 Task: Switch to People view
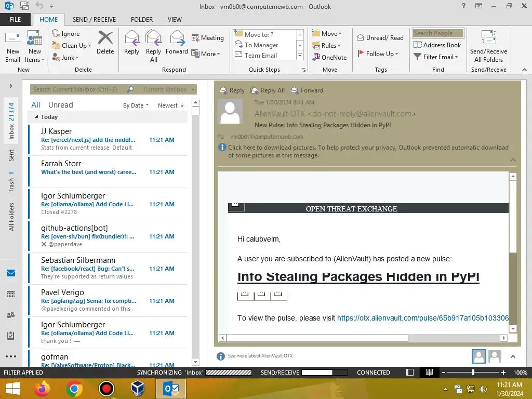click(x=11, y=315)
